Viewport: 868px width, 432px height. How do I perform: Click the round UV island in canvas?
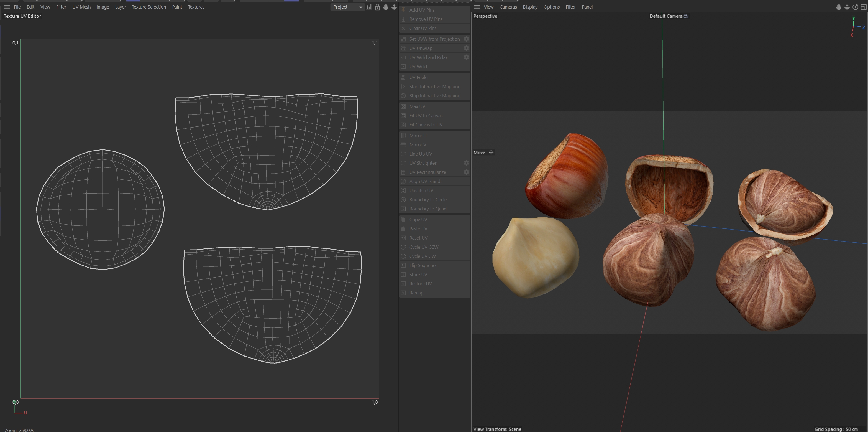pyautogui.click(x=101, y=209)
